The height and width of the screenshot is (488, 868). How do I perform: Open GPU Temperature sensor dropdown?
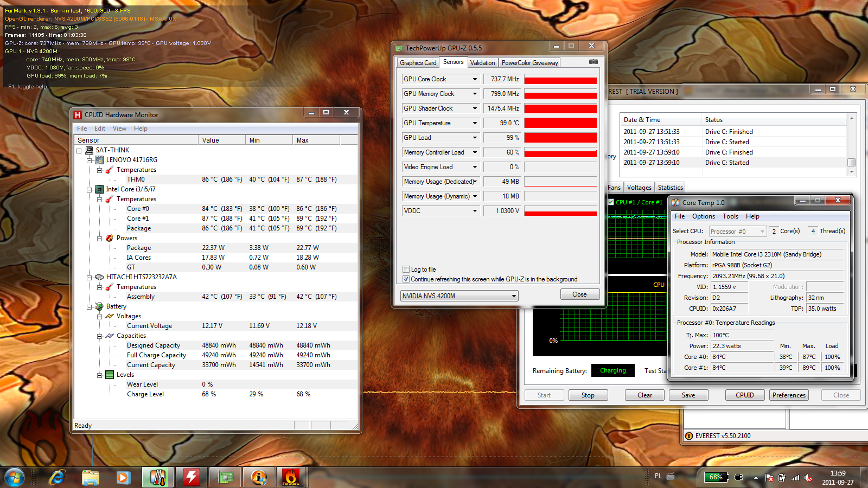tap(475, 123)
